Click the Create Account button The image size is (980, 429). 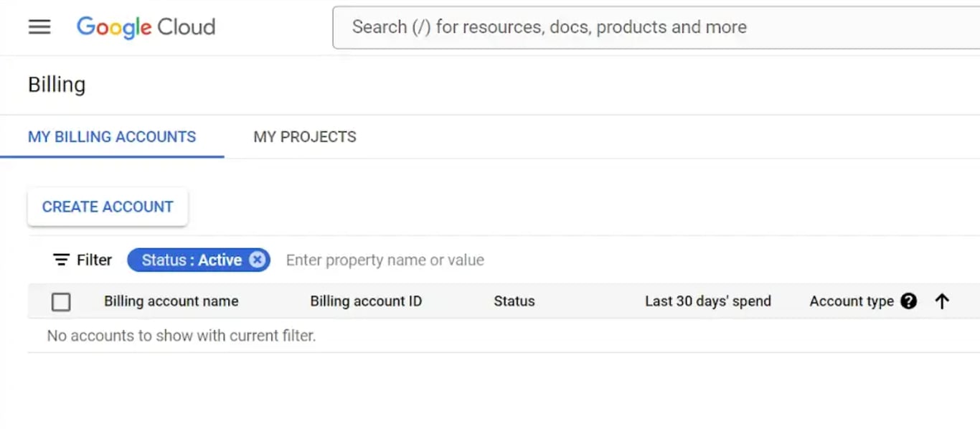[x=108, y=207]
